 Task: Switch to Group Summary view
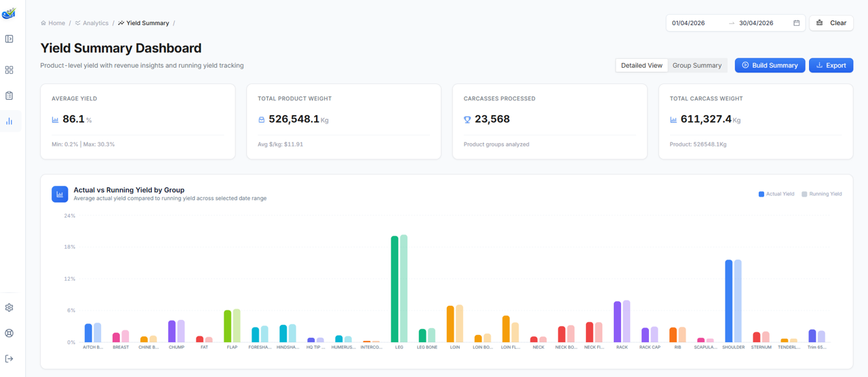[697, 65]
